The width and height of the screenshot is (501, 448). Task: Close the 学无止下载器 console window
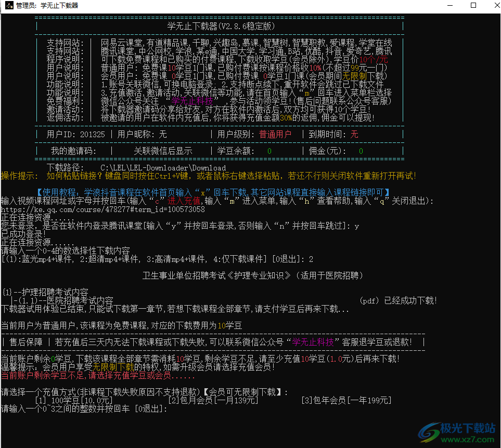pos(497,5)
